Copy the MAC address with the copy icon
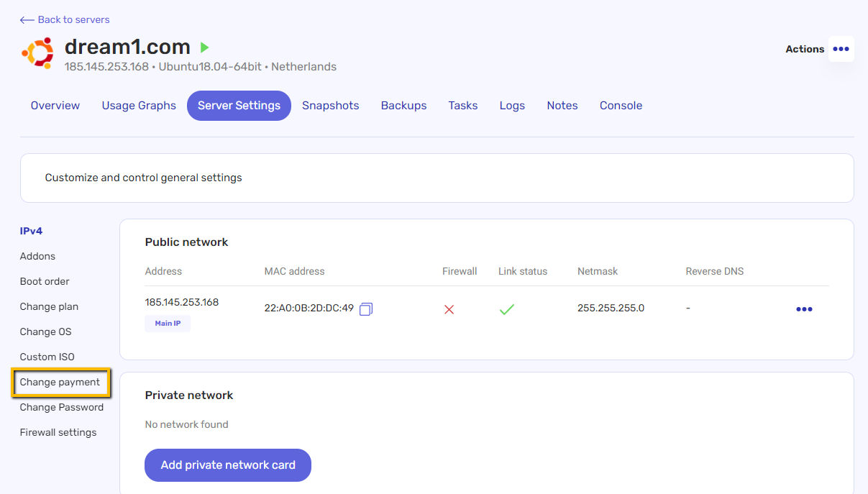868x494 pixels. coord(366,309)
